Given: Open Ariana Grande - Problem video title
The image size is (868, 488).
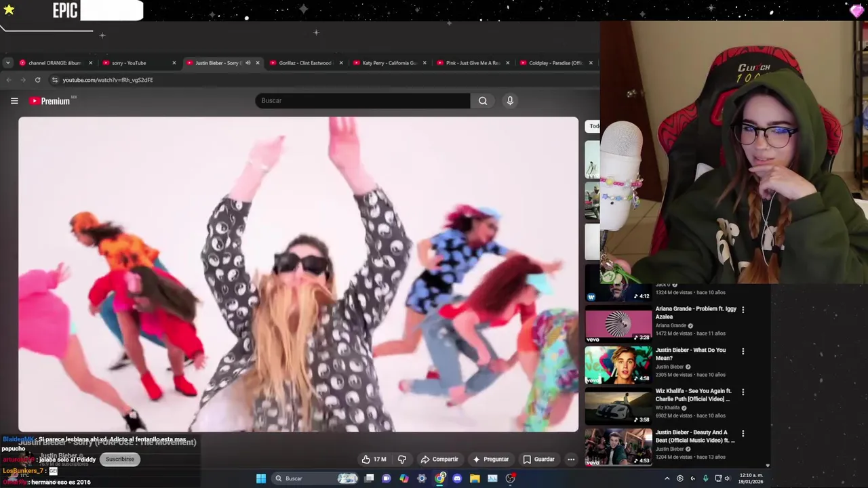Looking at the screenshot, I should tap(696, 312).
